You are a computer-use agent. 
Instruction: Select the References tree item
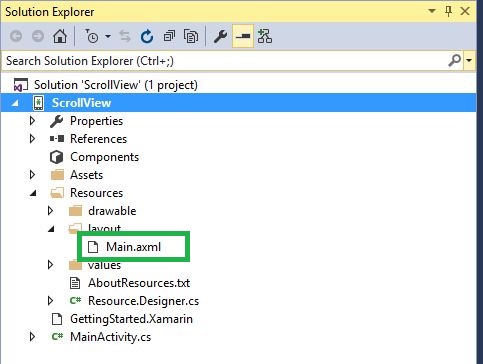98,139
